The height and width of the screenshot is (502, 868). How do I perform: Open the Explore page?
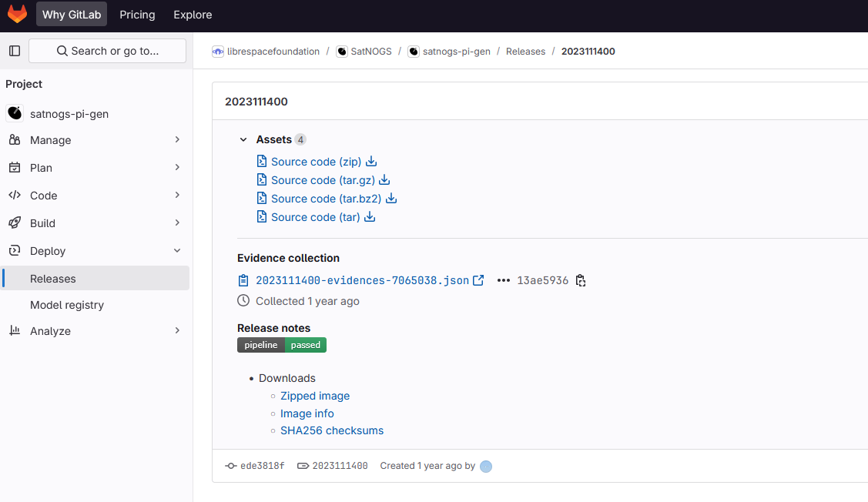pyautogui.click(x=193, y=15)
